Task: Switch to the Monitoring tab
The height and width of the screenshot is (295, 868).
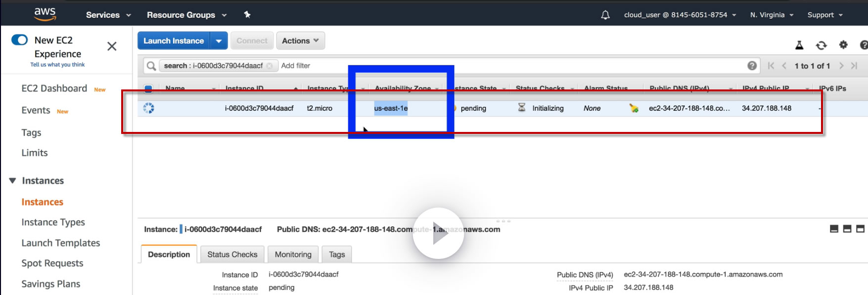Action: [293, 254]
